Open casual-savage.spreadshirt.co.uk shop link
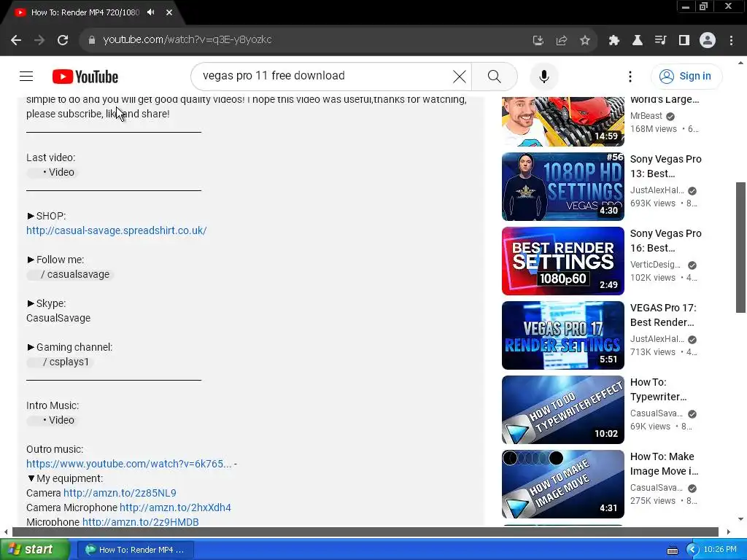 (116, 230)
